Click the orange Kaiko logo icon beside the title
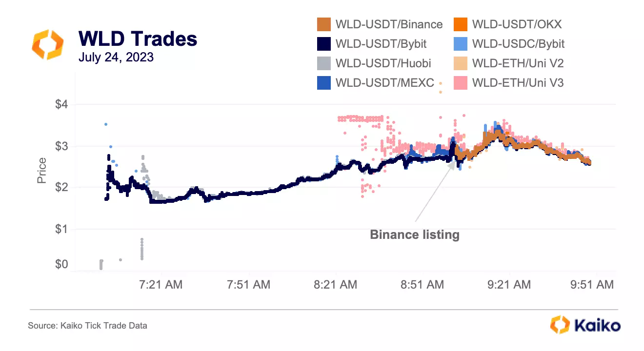 (48, 45)
